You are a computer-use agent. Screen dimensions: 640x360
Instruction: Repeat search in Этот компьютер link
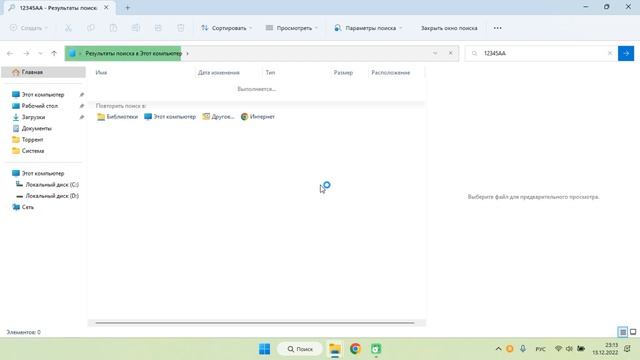[170, 117]
